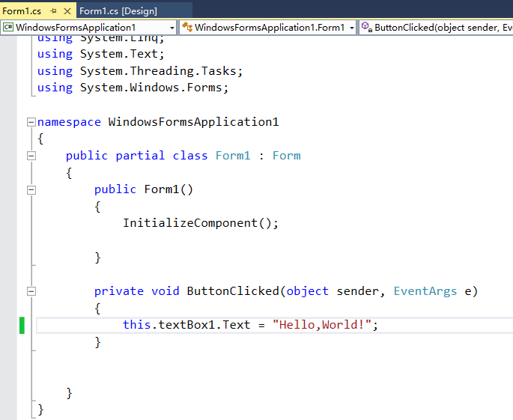Open the WindowsFormsApplication1 project dropdown
The width and height of the screenshot is (513, 420).
(88, 28)
